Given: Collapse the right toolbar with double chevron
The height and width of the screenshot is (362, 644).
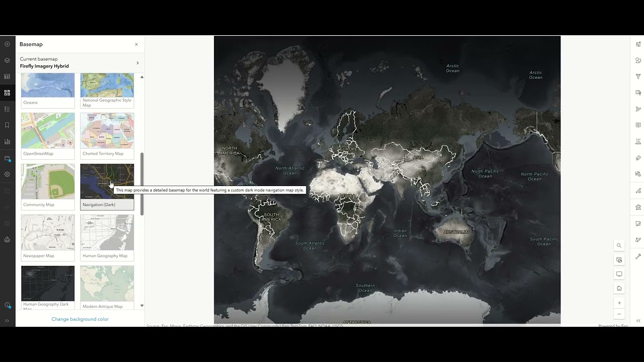Looking at the screenshot, I should (x=638, y=320).
